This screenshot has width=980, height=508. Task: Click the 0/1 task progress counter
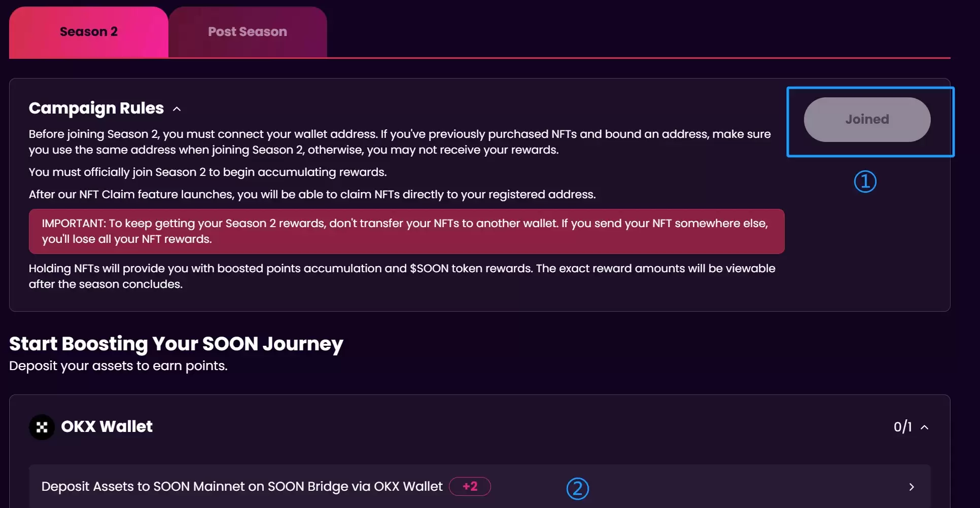click(902, 427)
